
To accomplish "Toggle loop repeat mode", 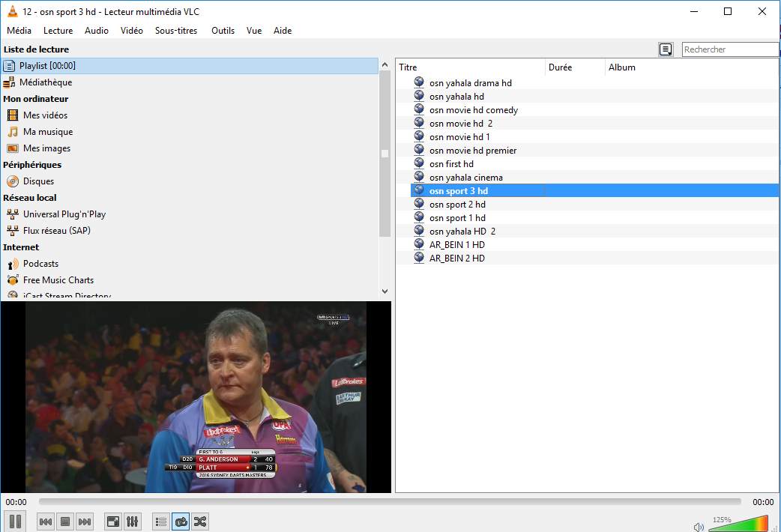I will coord(181,522).
